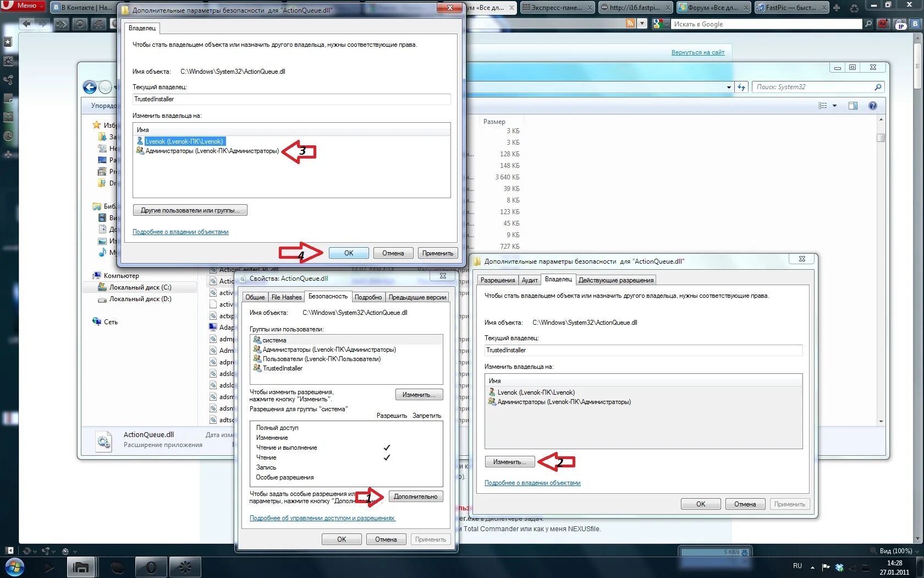The image size is (924, 578).
Task: Click the Размер column header
Action: pos(494,122)
